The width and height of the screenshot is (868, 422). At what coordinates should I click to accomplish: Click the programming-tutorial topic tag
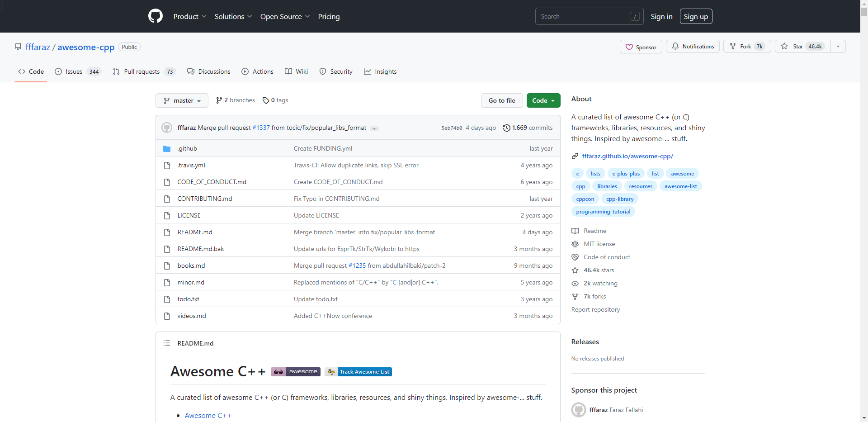(x=603, y=212)
